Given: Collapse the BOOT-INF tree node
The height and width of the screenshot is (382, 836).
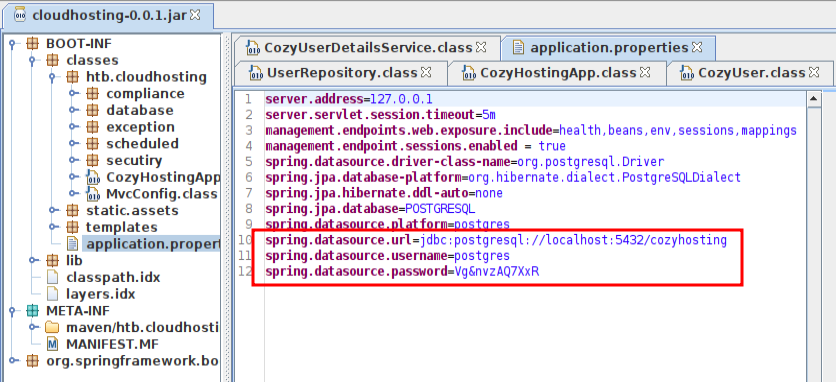Looking at the screenshot, I should [12, 44].
